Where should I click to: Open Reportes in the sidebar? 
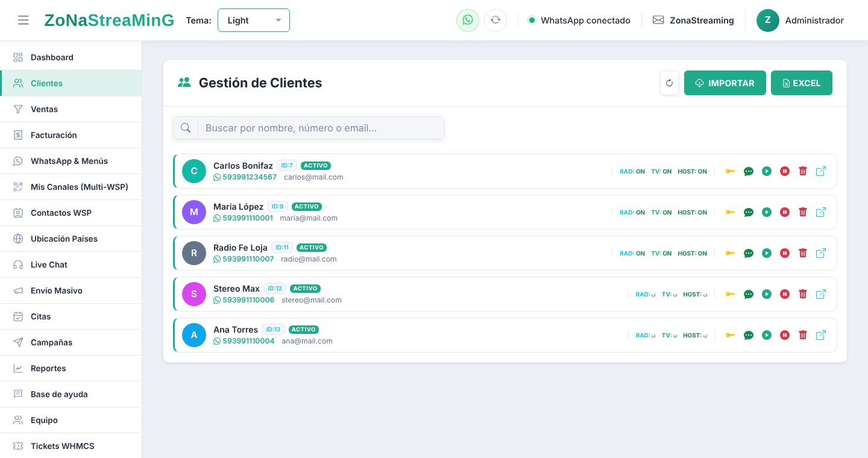click(71, 368)
